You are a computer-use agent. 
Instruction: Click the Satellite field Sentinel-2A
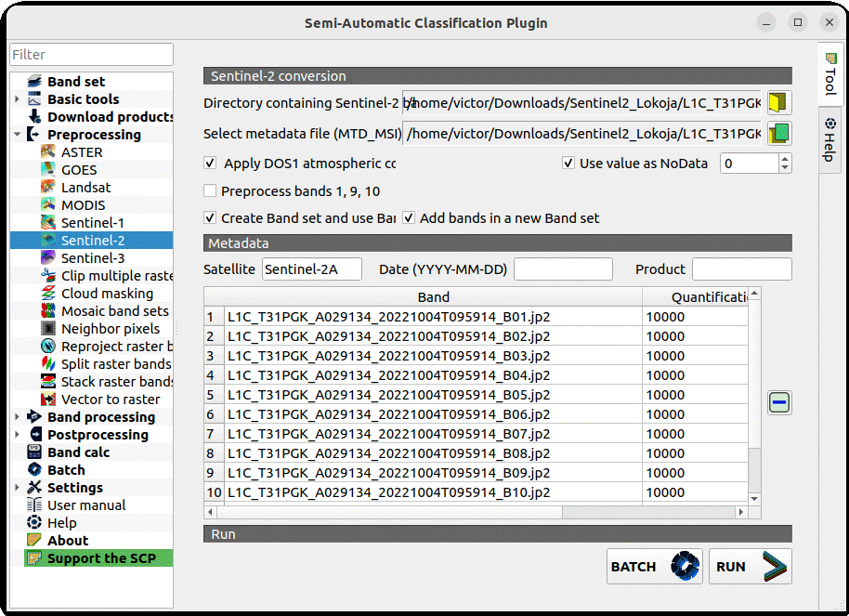[x=312, y=269]
